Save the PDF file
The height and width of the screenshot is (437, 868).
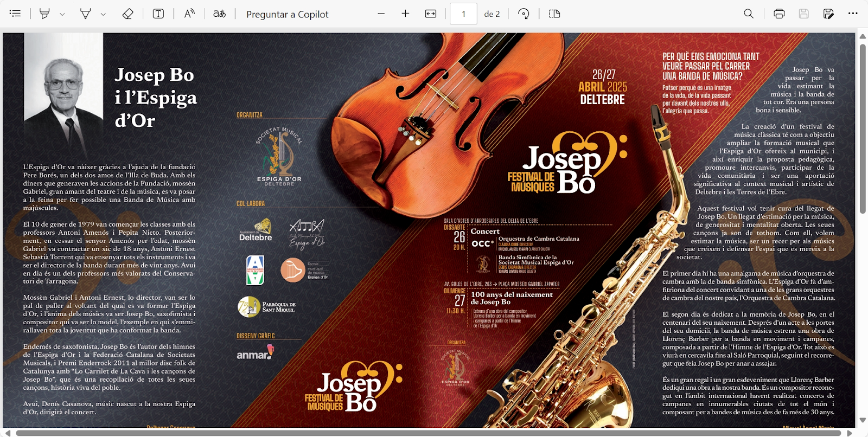coord(804,14)
